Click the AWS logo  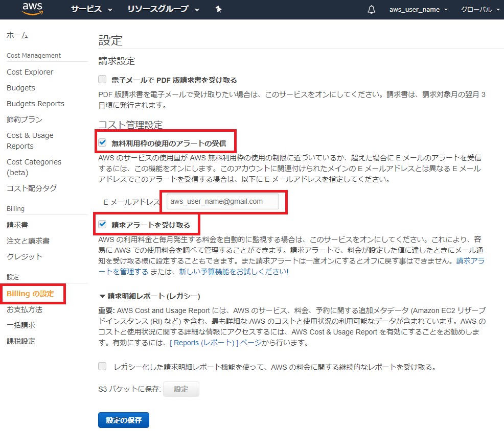point(33,9)
